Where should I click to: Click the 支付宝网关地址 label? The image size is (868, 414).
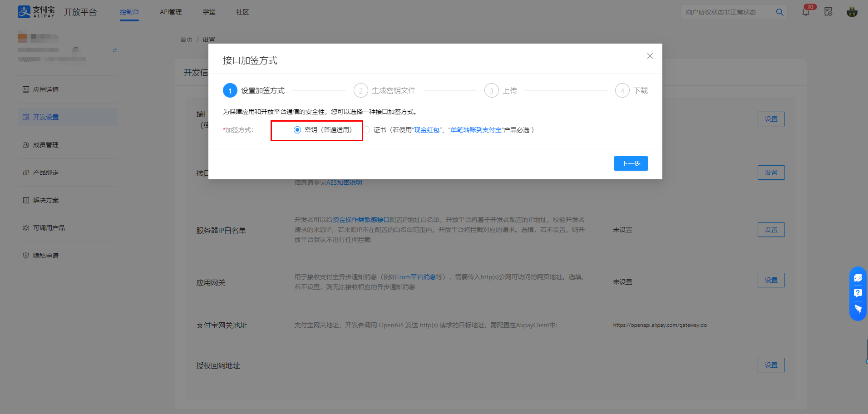click(222, 325)
